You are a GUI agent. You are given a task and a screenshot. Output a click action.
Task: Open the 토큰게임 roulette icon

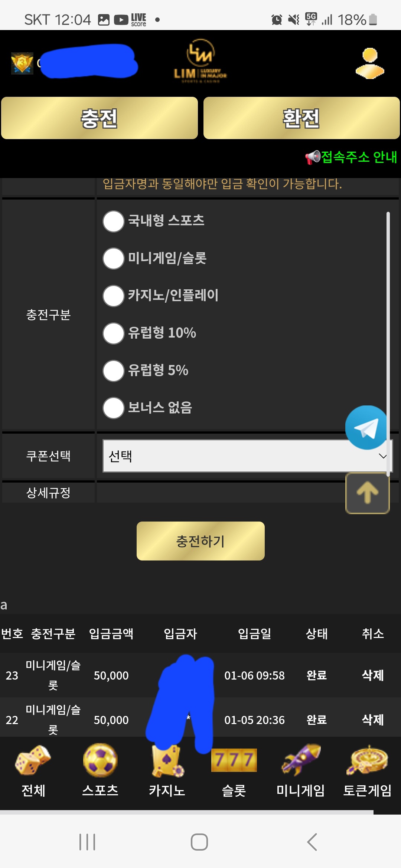click(x=367, y=761)
